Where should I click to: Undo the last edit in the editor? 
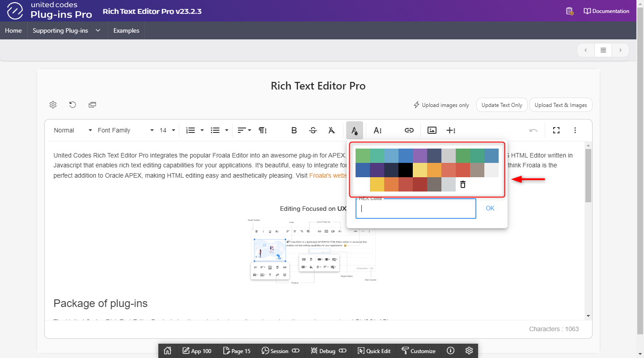pos(534,130)
